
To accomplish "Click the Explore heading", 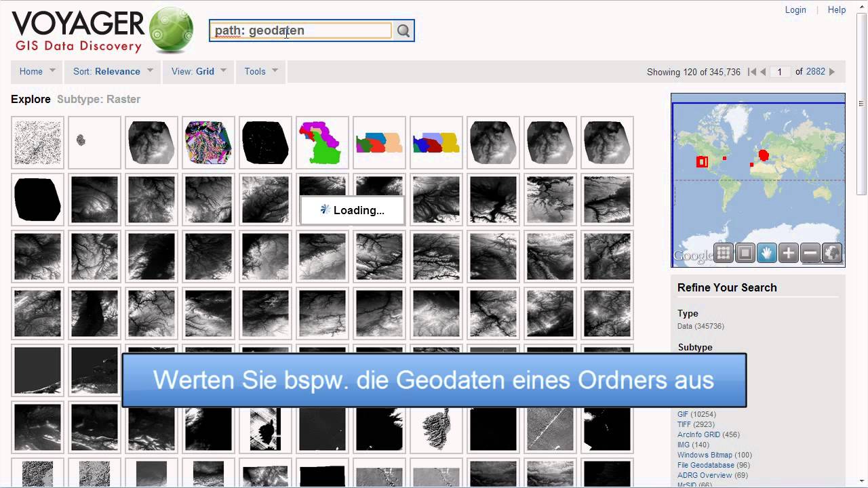I will pyautogui.click(x=31, y=99).
